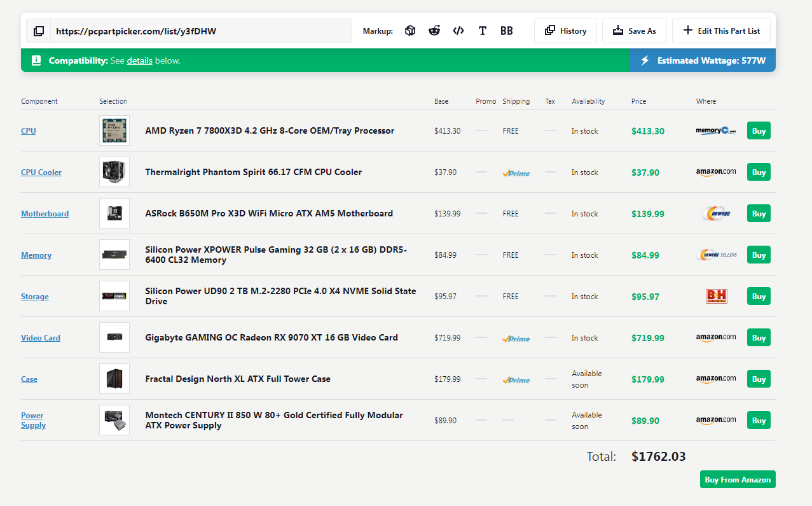Open the Video Card component link

click(x=41, y=337)
